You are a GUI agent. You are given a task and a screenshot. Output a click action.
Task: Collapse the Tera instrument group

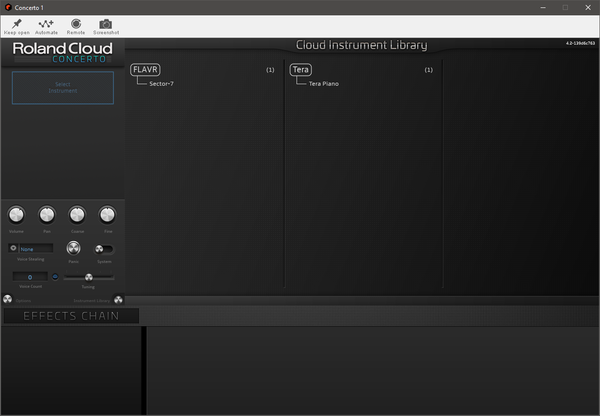pyautogui.click(x=300, y=70)
